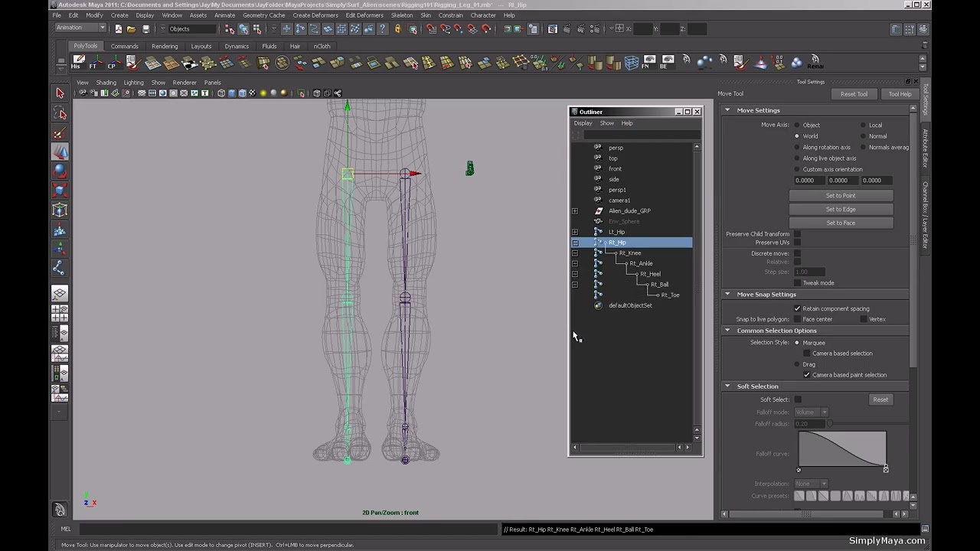The image size is (980, 551).
Task: Open the Skeleton menu
Action: pos(402,15)
